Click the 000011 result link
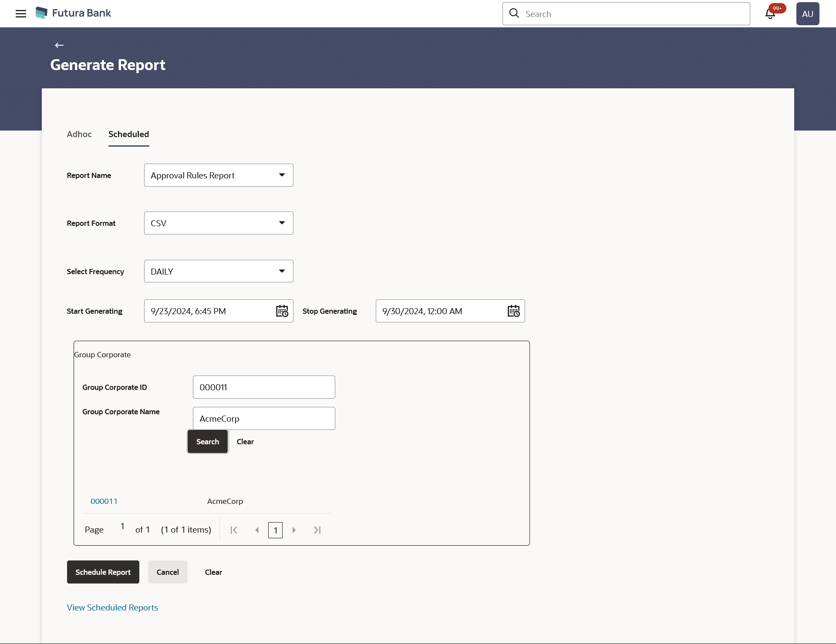 pyautogui.click(x=104, y=501)
